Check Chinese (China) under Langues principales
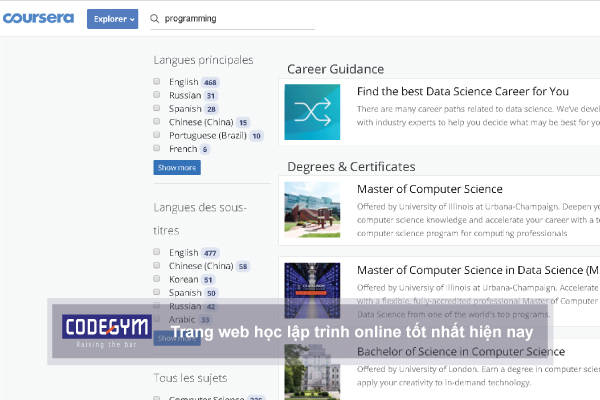 pos(157,121)
